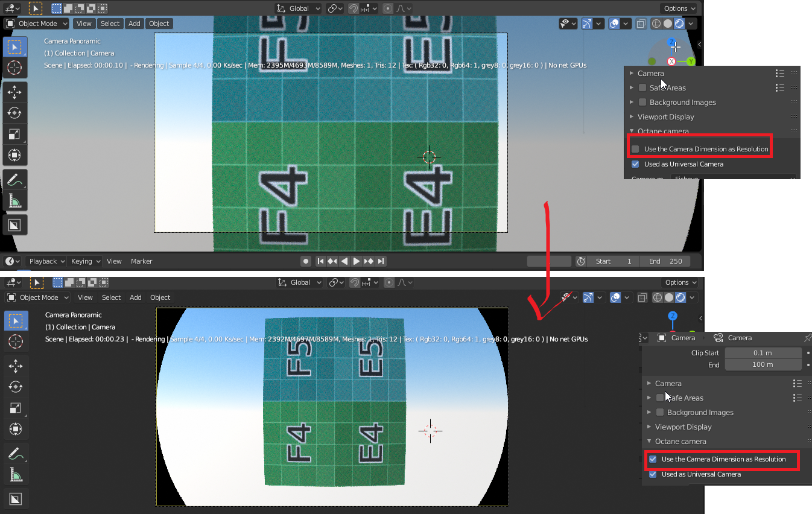Open the View menu in the upper viewport header
Image resolution: width=812 pixels, height=514 pixels.
point(84,24)
